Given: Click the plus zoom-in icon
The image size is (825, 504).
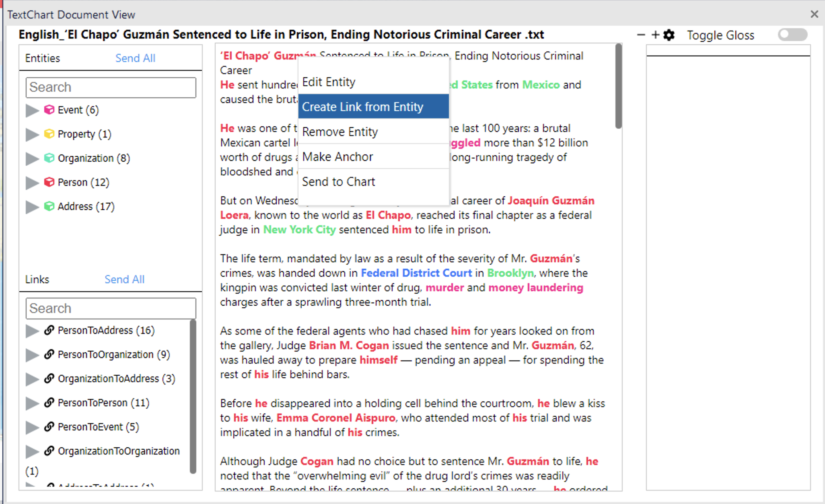Looking at the screenshot, I should 655,35.
